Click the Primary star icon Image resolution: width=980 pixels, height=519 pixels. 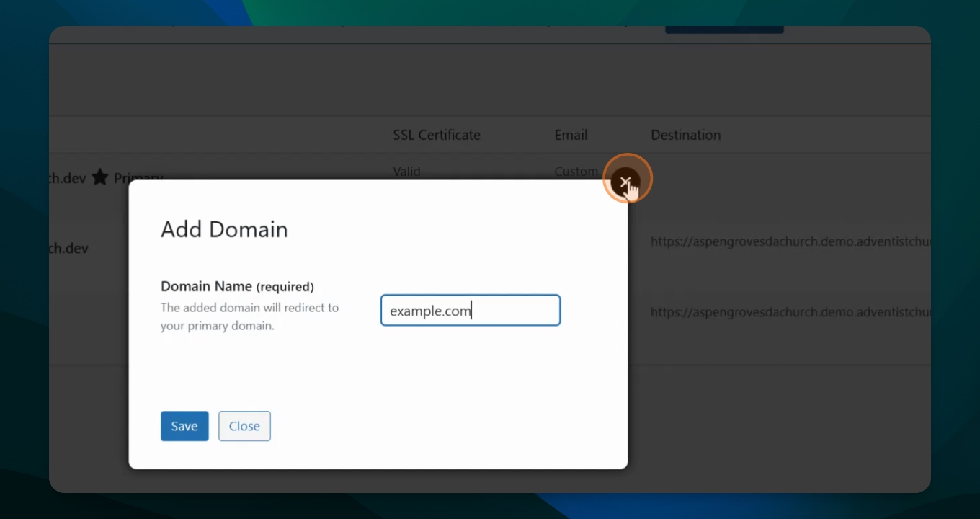click(100, 177)
